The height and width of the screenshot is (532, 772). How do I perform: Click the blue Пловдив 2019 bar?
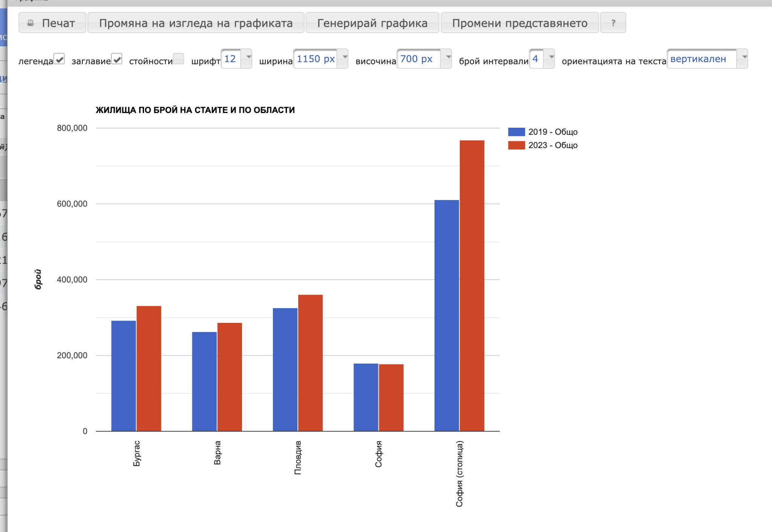pos(285,369)
